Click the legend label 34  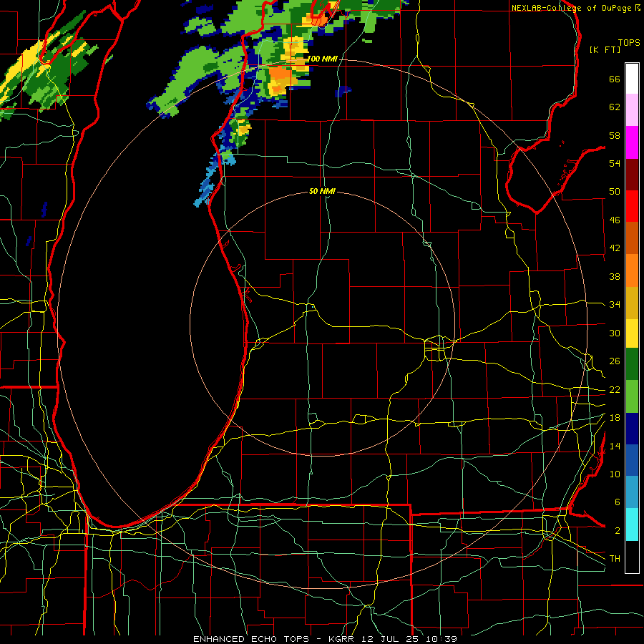615,305
